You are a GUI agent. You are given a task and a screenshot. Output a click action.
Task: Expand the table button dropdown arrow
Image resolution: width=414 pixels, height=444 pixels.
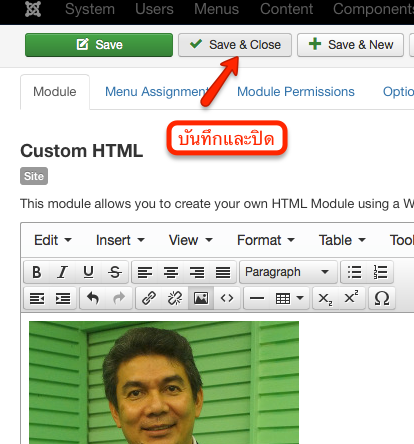point(300,298)
